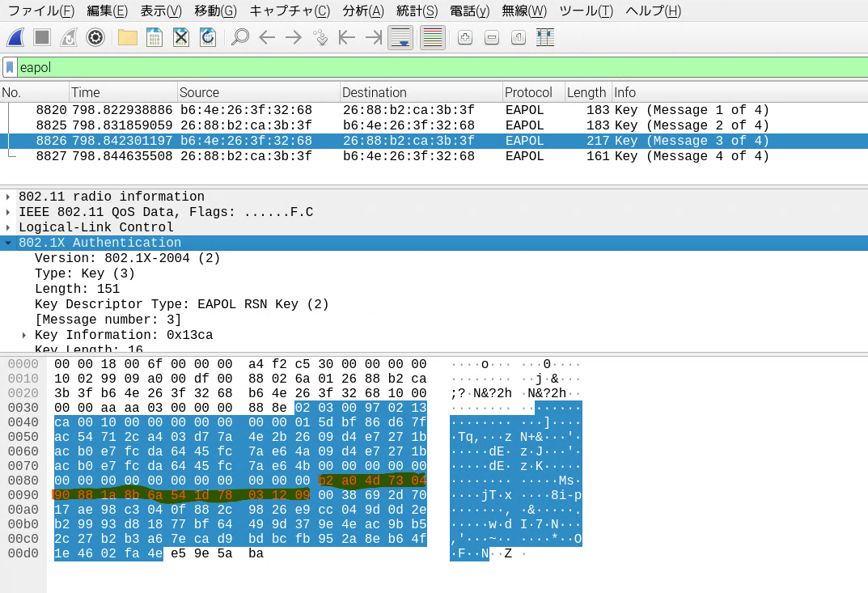The height and width of the screenshot is (593, 868).
Task: Open the ヘルプ(H) menu
Action: coord(653,11)
